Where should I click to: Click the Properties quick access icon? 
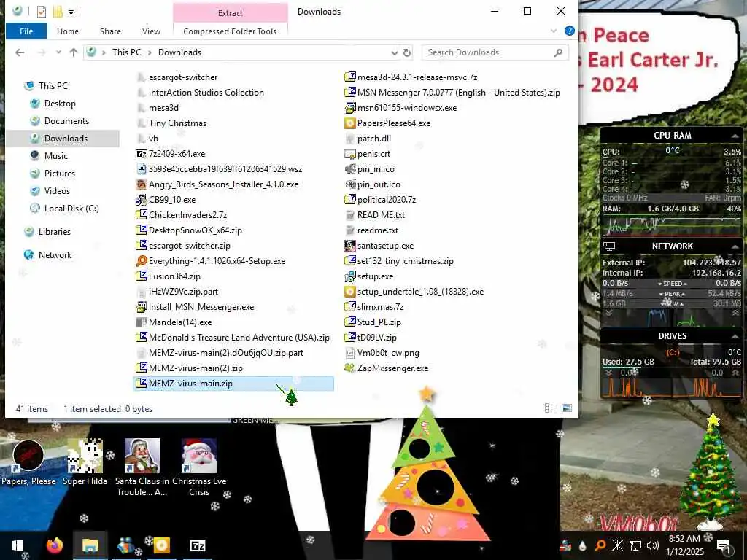point(42,12)
